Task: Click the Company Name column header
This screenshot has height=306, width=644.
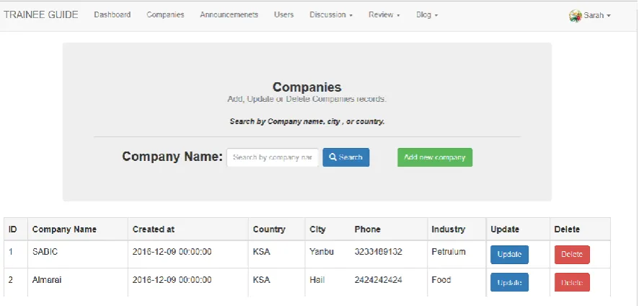Action: tap(64, 229)
